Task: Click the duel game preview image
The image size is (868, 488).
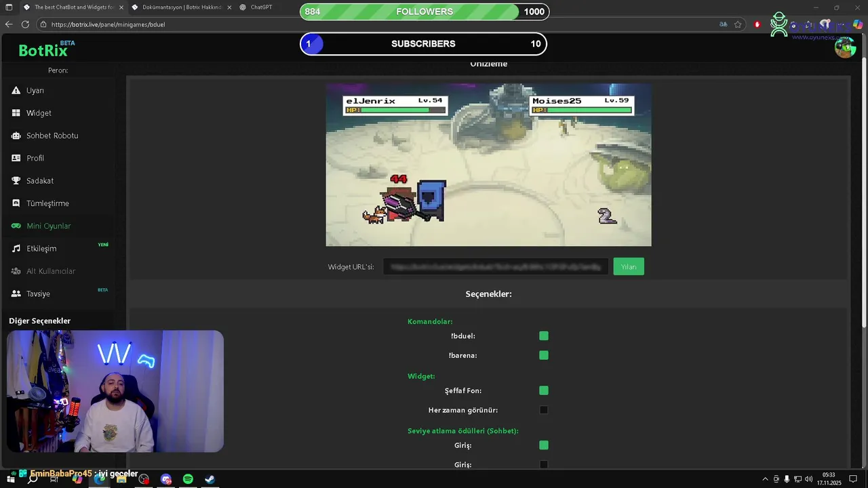Action: 488,165
